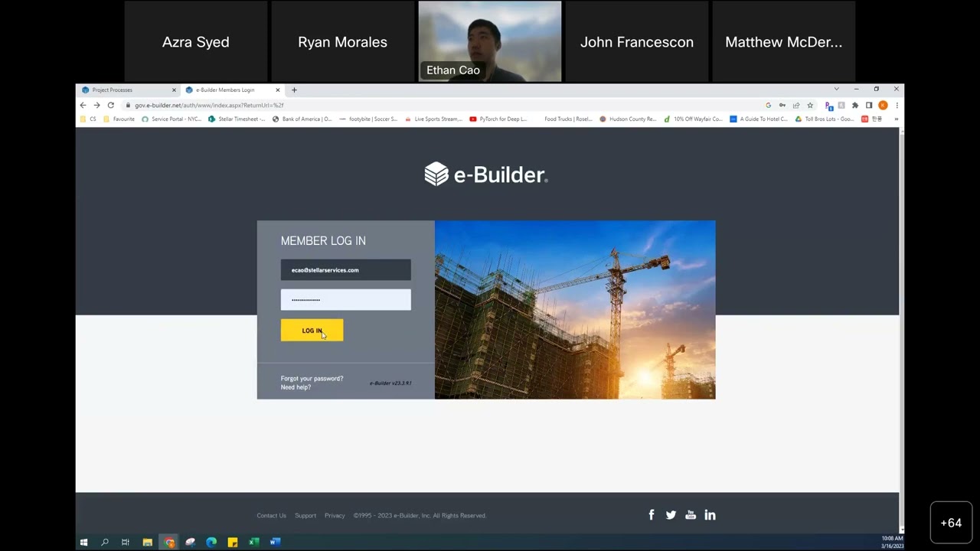This screenshot has width=980, height=551.
Task: Open the Support footer link
Action: [305, 516]
